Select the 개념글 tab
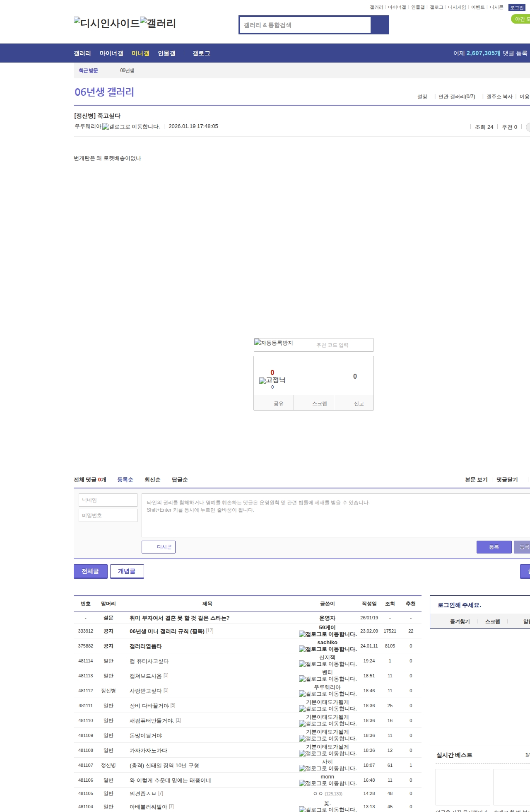The image size is (530, 812). (x=127, y=571)
